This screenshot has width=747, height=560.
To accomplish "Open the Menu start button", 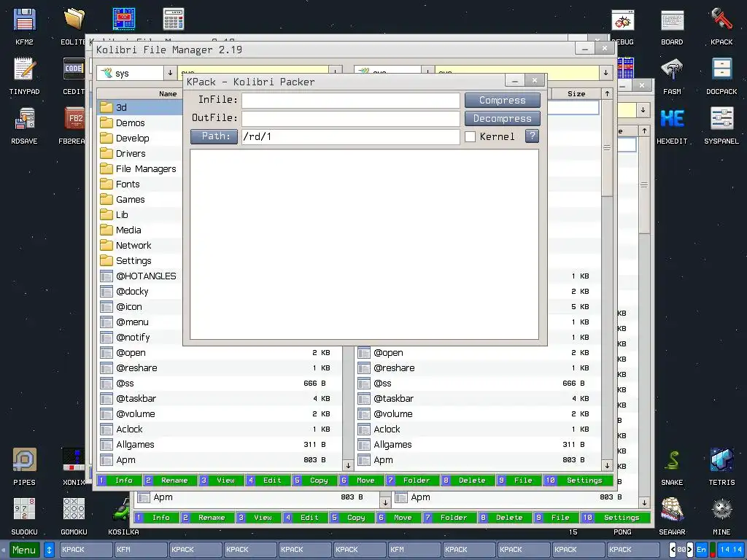I will click(24, 550).
